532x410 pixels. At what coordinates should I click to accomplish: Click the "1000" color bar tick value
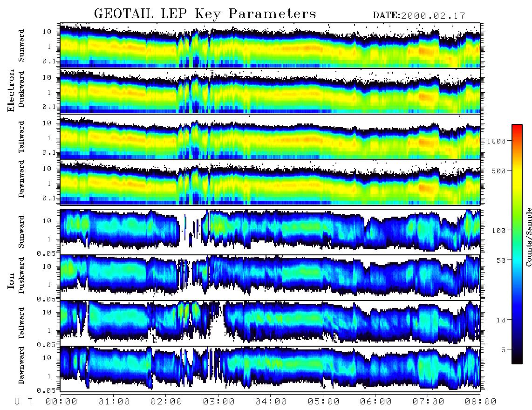coord(497,141)
